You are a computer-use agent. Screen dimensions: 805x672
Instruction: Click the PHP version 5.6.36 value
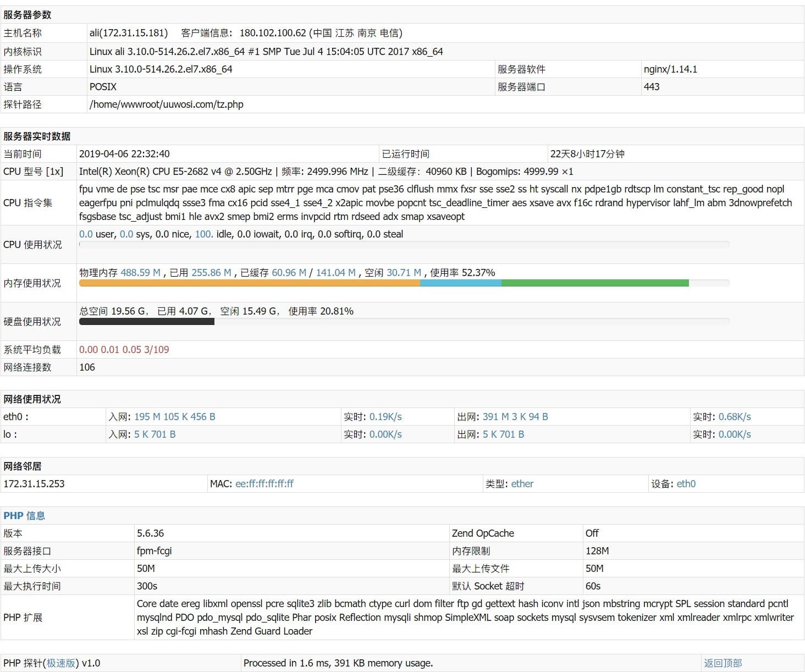pos(150,533)
